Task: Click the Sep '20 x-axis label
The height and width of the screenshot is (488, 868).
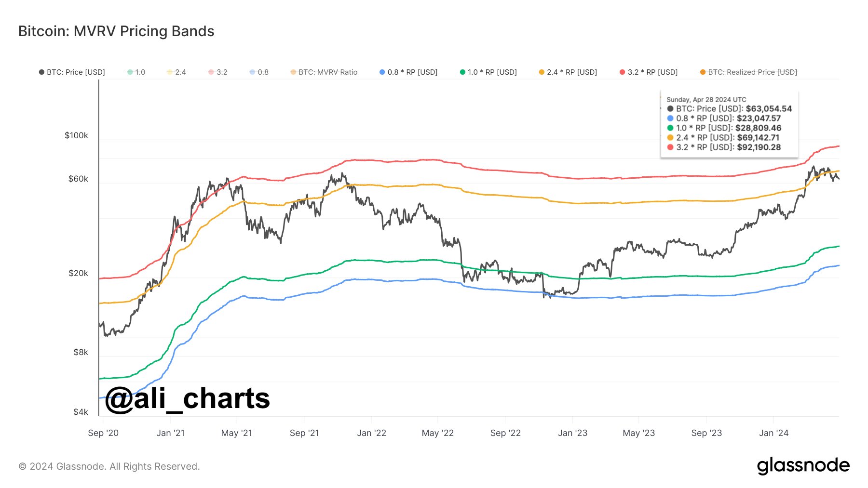Action: click(x=103, y=433)
